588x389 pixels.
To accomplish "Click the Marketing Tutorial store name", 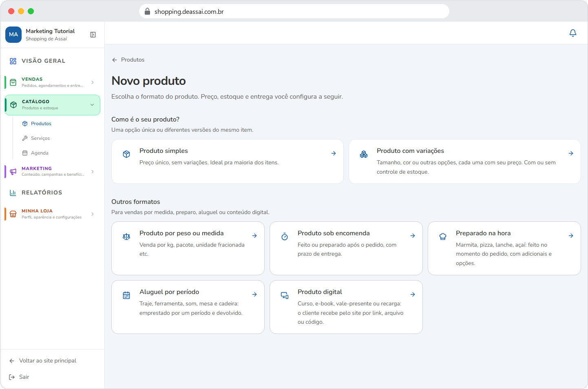I will click(50, 31).
